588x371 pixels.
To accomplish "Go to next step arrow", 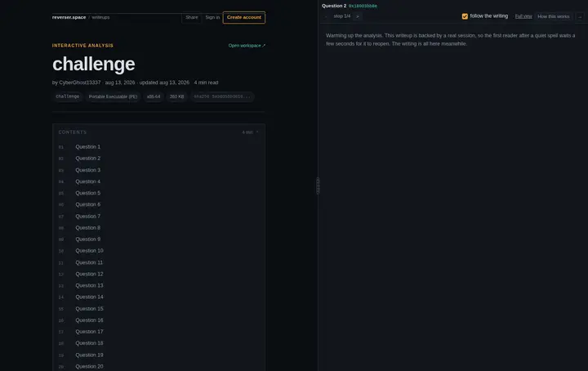I will click(x=358, y=16).
